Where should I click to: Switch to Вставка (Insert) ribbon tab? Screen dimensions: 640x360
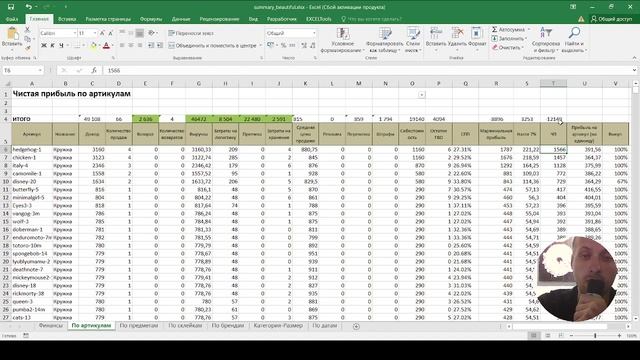click(67, 19)
